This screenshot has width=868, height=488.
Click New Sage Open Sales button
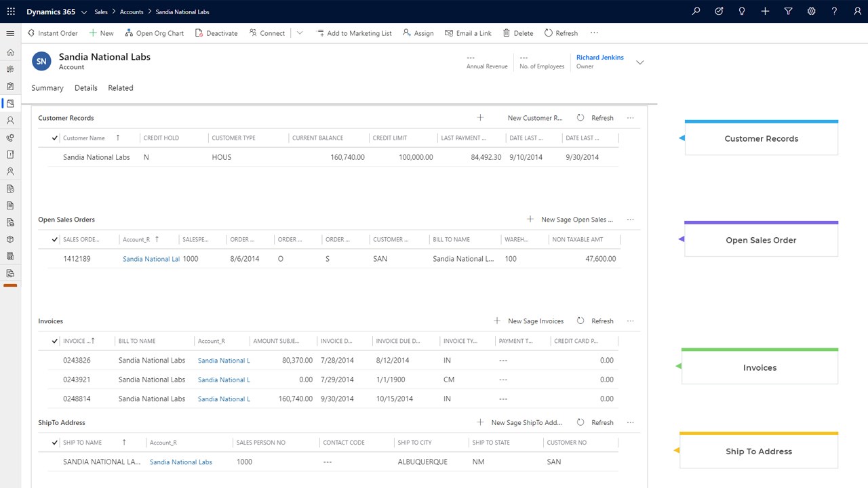click(570, 220)
